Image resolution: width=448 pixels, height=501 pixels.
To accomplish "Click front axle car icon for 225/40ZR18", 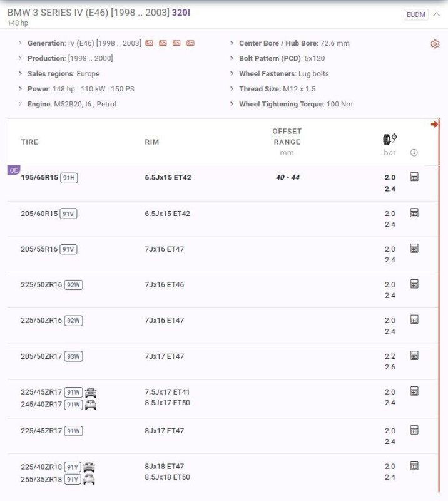I will tap(89, 467).
